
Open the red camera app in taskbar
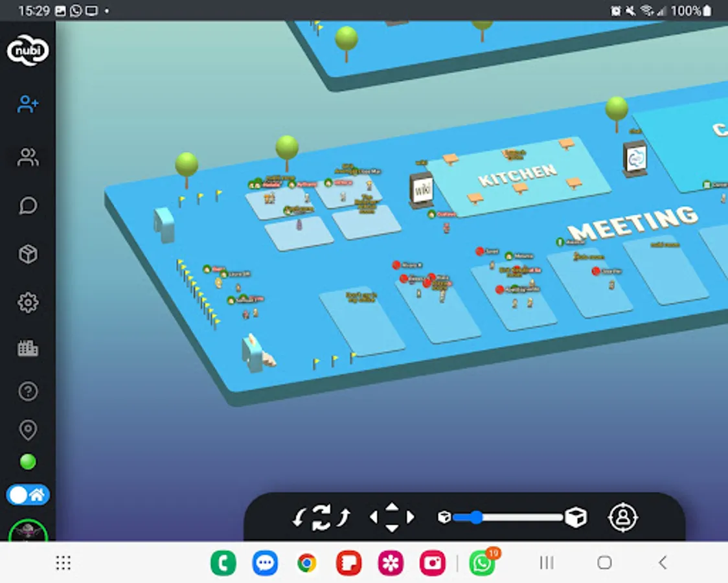(433, 563)
